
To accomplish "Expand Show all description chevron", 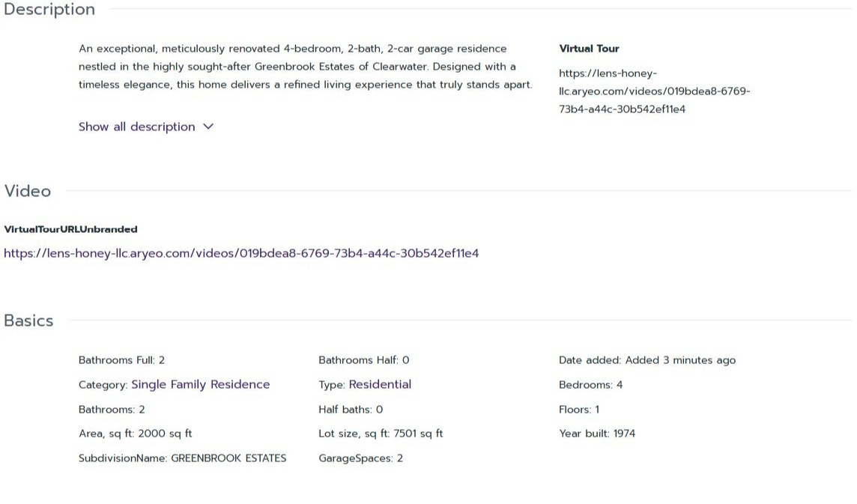I will pos(208,127).
